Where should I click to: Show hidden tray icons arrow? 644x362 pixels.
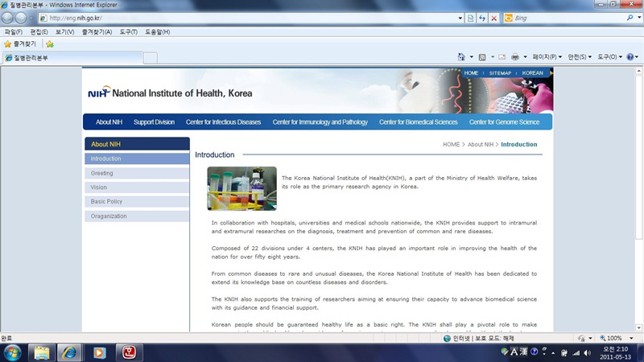click(x=553, y=352)
